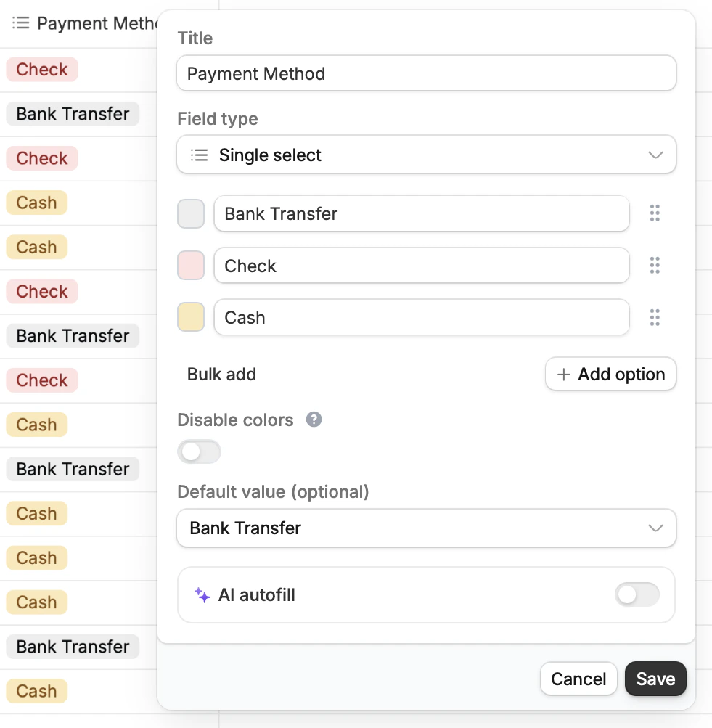This screenshot has height=728, width=712.
Task: Open the pink color swatch for Check
Action: pyautogui.click(x=191, y=265)
